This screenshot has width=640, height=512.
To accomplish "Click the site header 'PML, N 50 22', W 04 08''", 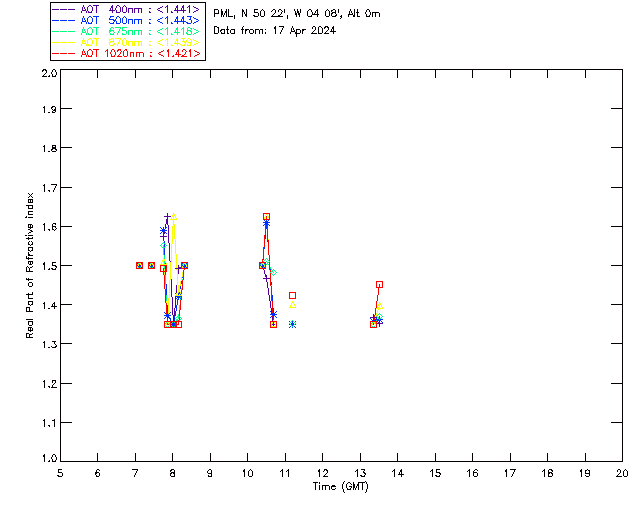I will pyautogui.click(x=277, y=14).
